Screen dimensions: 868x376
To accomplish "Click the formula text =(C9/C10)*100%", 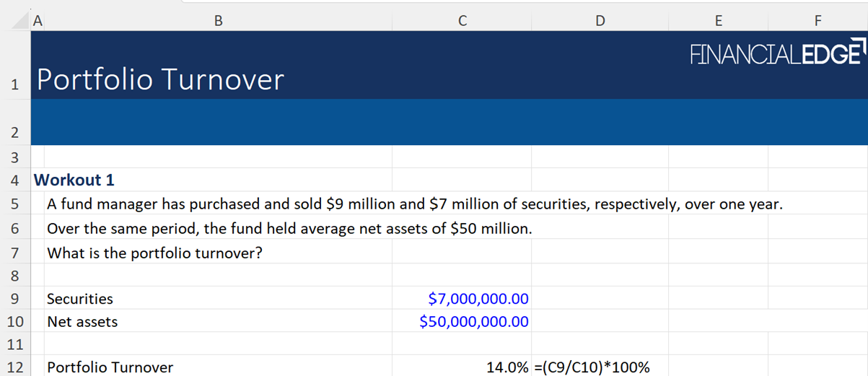I will (592, 367).
